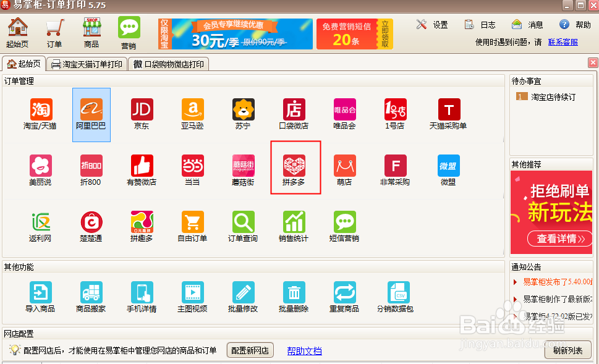Screen dimensions: 599x364
Task: Click the 非常采购 icon
Action: point(395,171)
